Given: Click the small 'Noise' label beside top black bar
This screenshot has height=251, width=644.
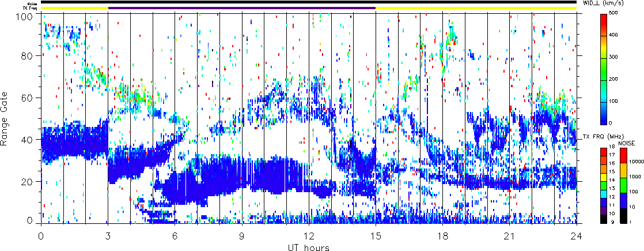Looking at the screenshot, I should [x=33, y=3].
